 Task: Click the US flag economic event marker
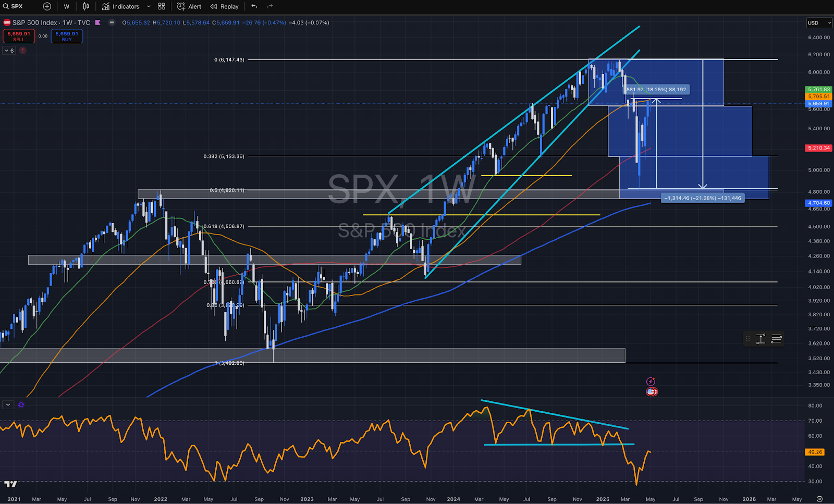(x=652, y=391)
